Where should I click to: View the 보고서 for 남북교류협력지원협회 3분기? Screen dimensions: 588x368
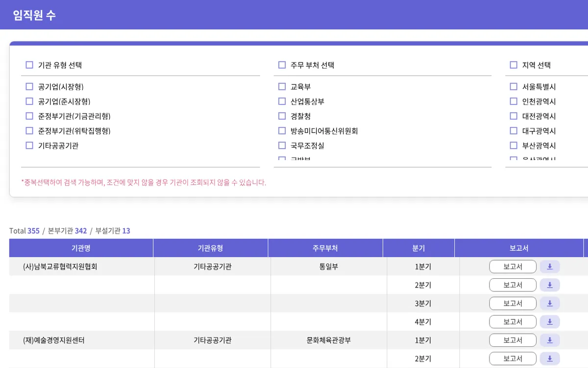(x=513, y=304)
